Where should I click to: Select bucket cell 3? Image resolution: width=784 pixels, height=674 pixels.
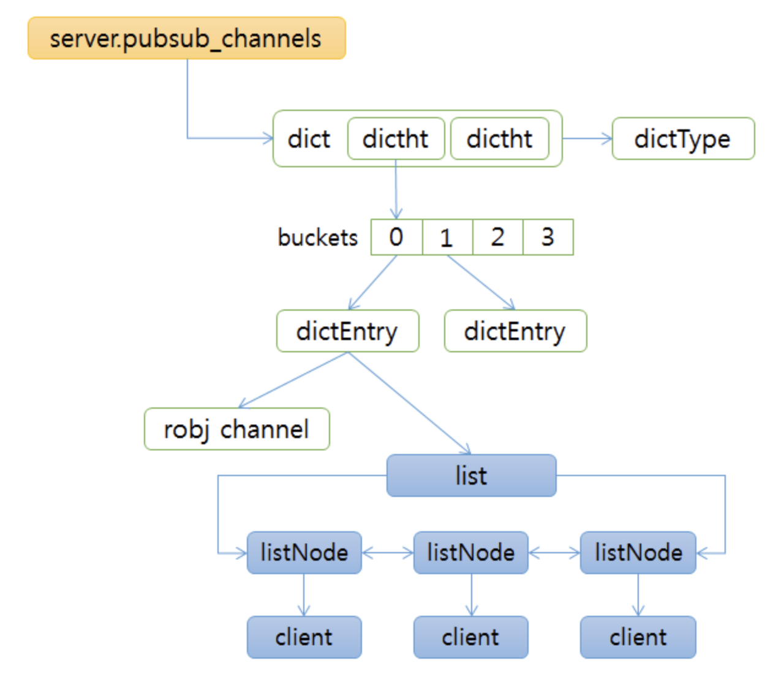click(x=548, y=237)
